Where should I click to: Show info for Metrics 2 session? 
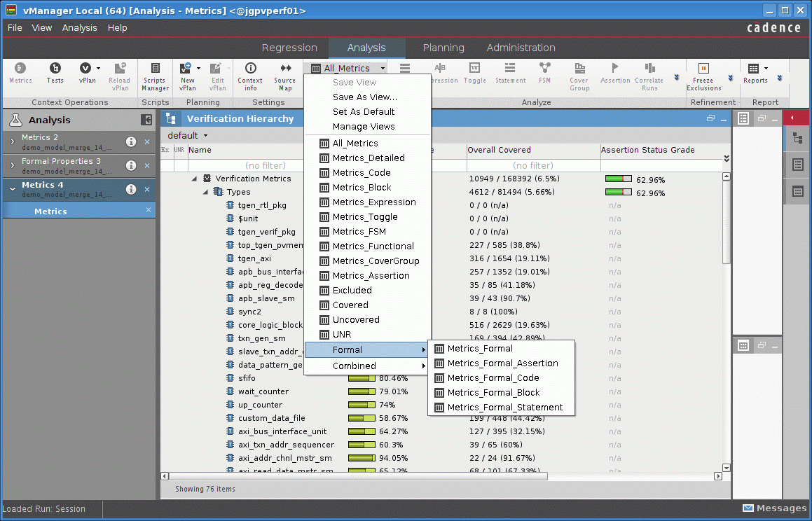coord(131,141)
